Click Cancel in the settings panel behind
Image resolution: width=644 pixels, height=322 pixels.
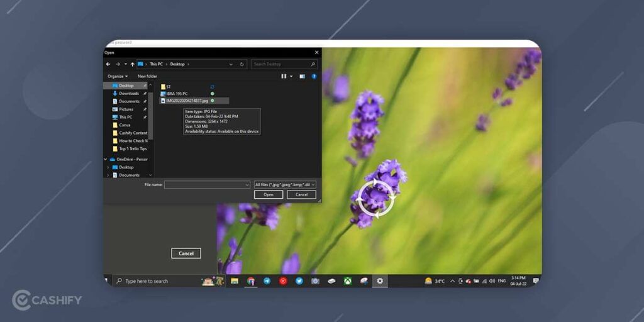[186, 253]
